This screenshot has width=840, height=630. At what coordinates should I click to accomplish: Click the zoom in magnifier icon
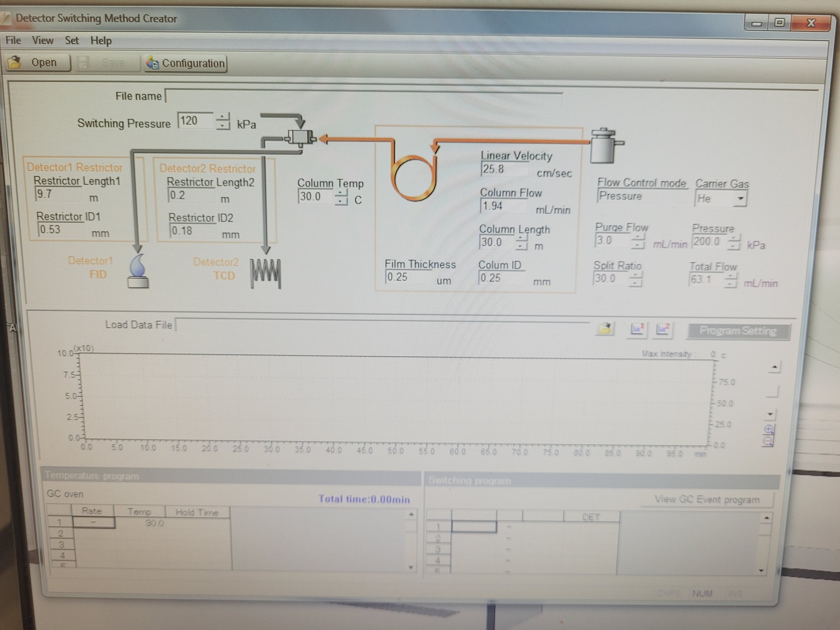769,429
